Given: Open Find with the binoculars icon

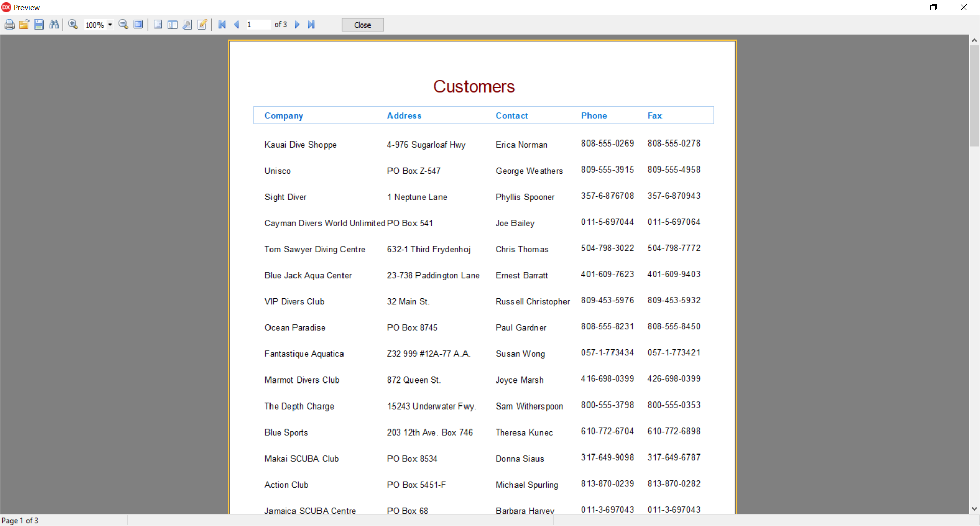Looking at the screenshot, I should click(x=54, y=25).
